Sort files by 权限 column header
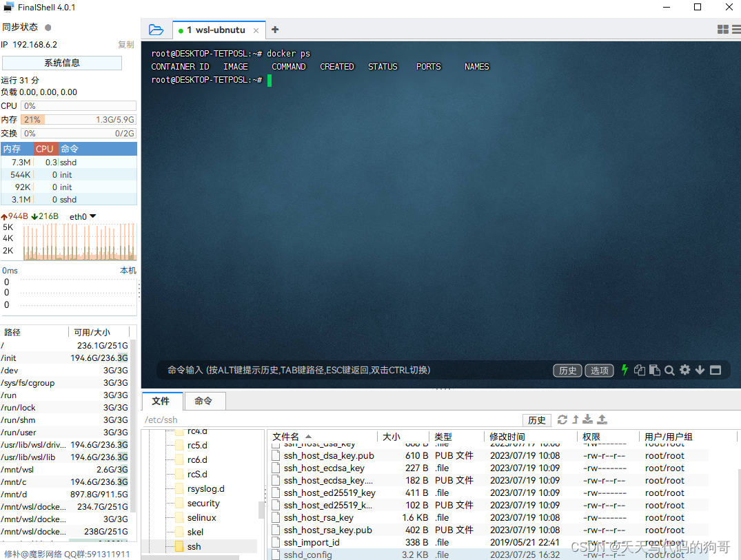The width and height of the screenshot is (741, 560). (609, 437)
